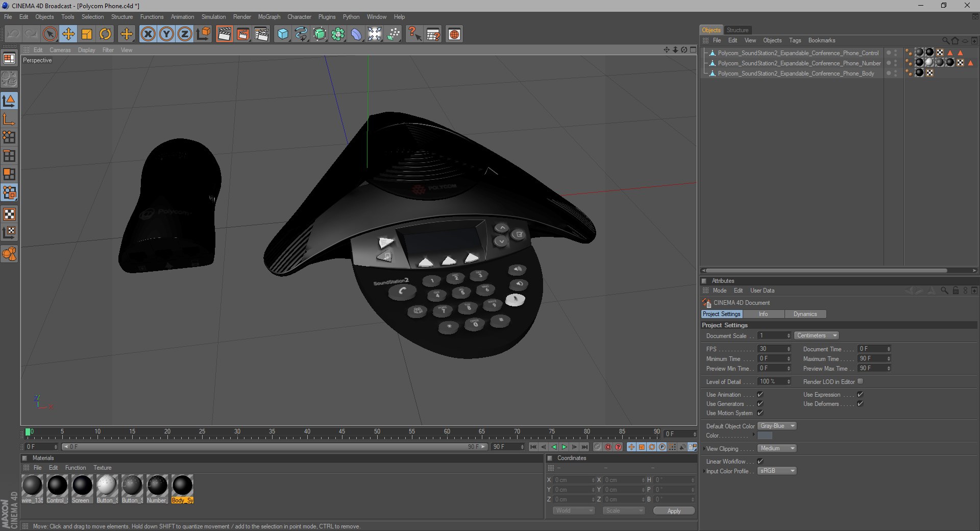The width and height of the screenshot is (980, 531).
Task: Click the Apply button in Coordinates
Action: coord(674,511)
